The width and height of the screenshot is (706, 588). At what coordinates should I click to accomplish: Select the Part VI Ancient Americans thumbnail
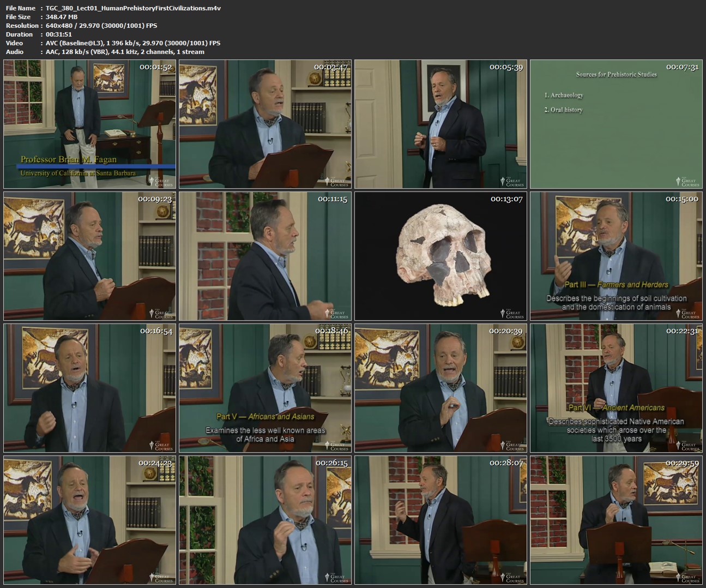(616, 388)
